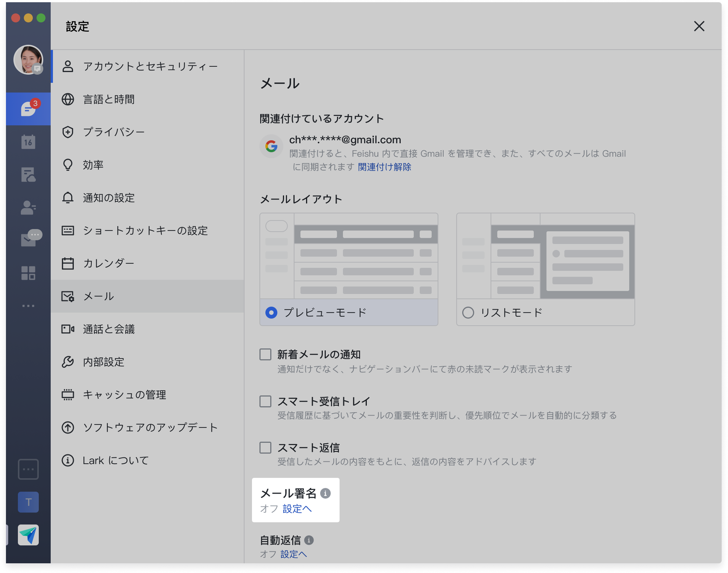Click 関連付け解除 link to unlink Gmail

(x=384, y=167)
